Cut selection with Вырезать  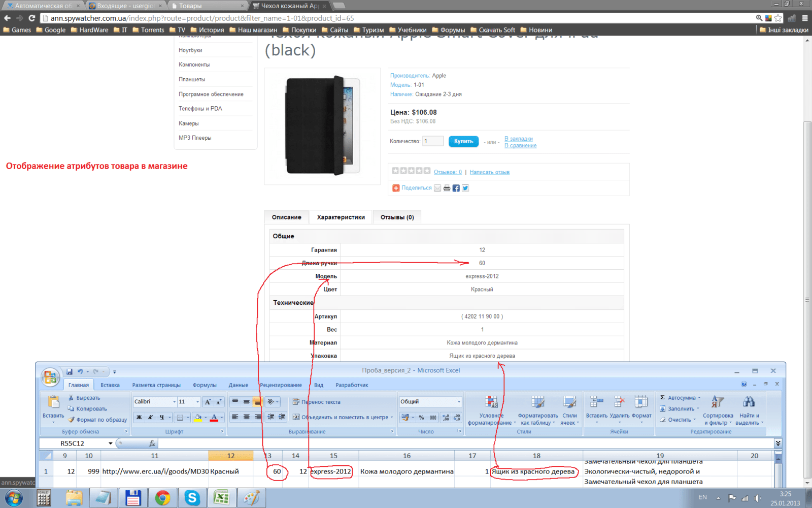point(84,398)
